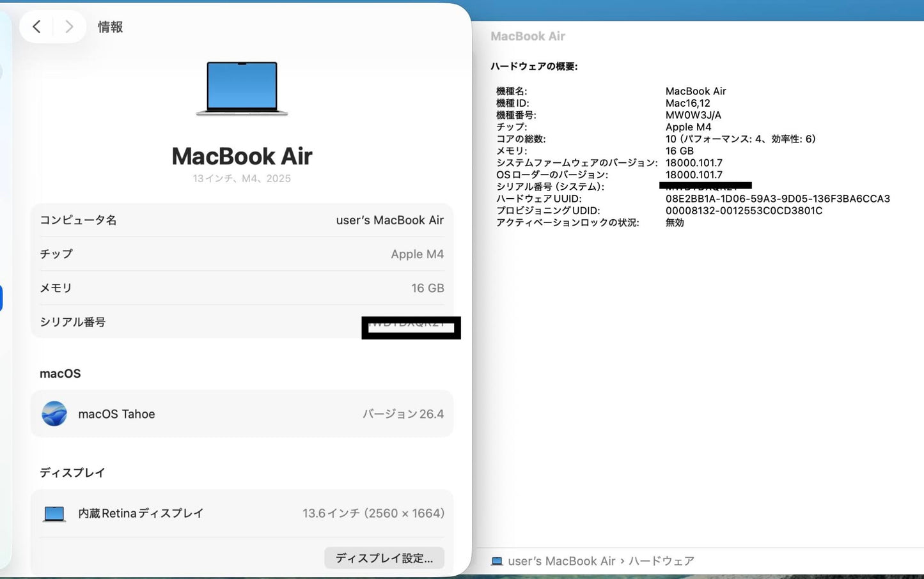Image resolution: width=924 pixels, height=579 pixels.
Task: Click the 機種番号: label
Action: (x=516, y=115)
